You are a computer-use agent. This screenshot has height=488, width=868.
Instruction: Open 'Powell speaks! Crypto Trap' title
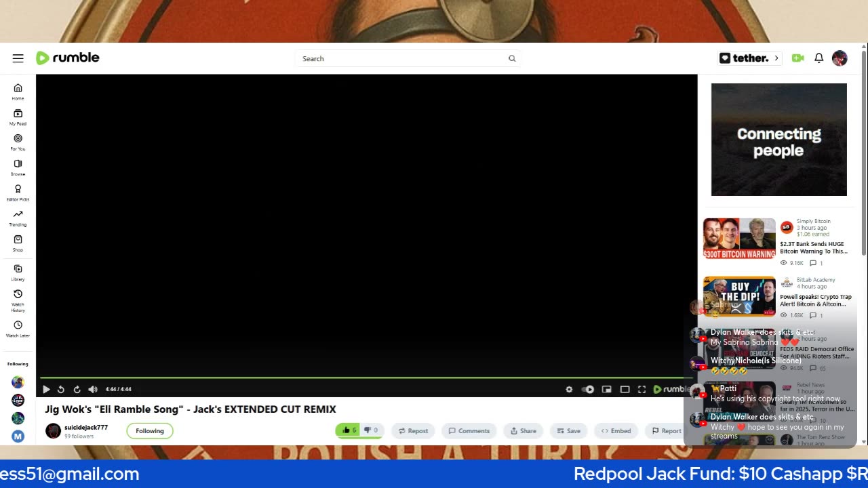tap(816, 300)
